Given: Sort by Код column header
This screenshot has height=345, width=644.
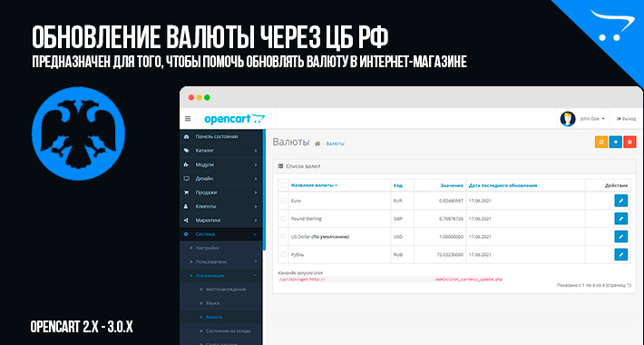Looking at the screenshot, I should [x=397, y=185].
